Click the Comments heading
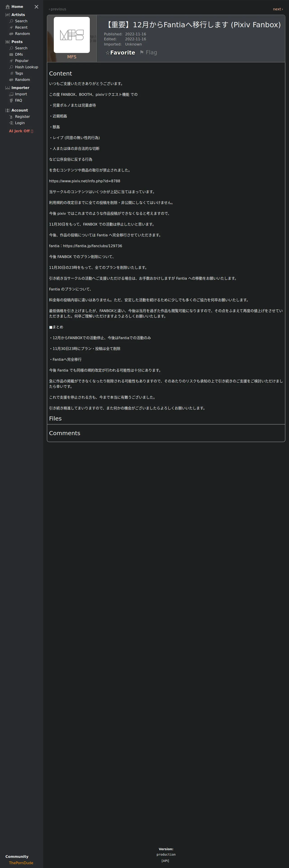The image size is (289, 868). (65, 433)
